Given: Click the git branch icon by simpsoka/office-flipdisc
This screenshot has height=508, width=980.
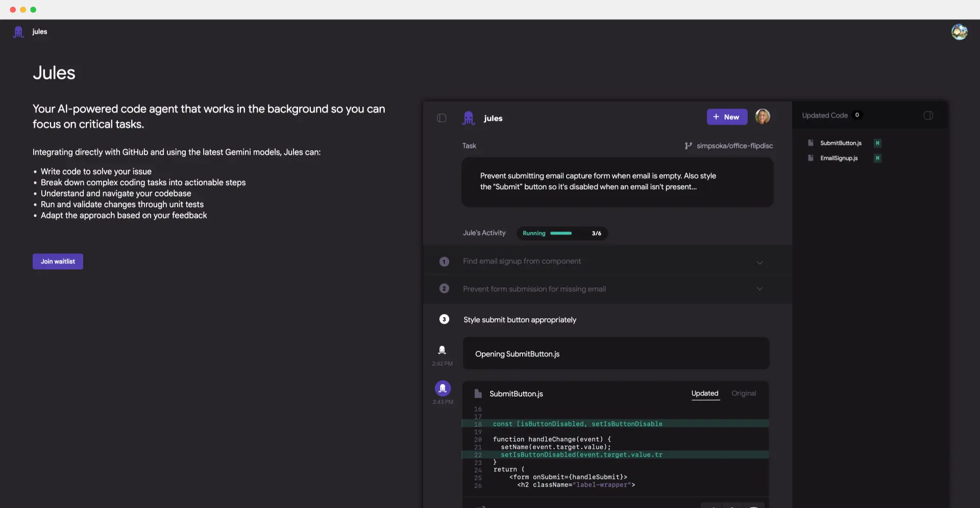Looking at the screenshot, I should click(688, 146).
